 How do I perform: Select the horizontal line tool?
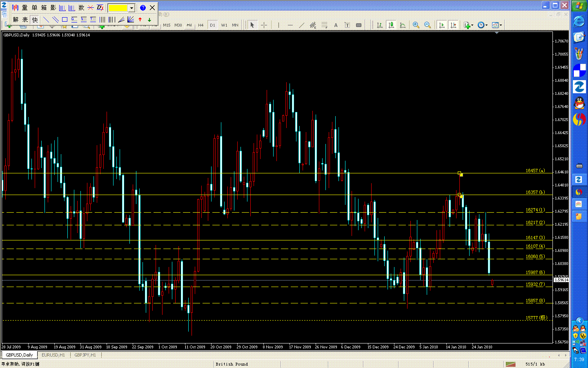tap(290, 25)
